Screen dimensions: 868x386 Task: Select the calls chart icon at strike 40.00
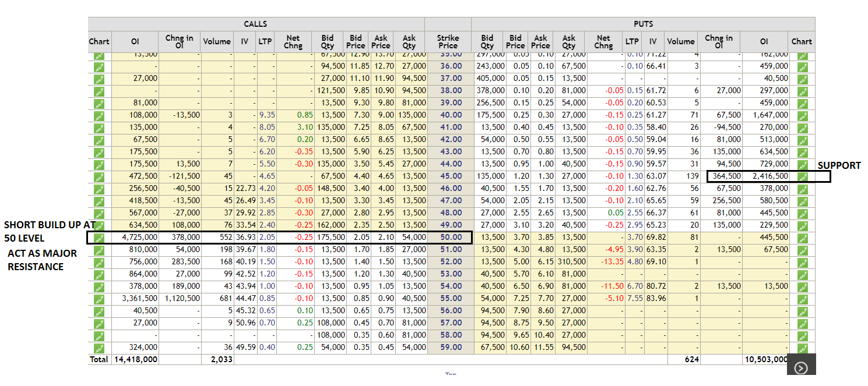[x=99, y=115]
